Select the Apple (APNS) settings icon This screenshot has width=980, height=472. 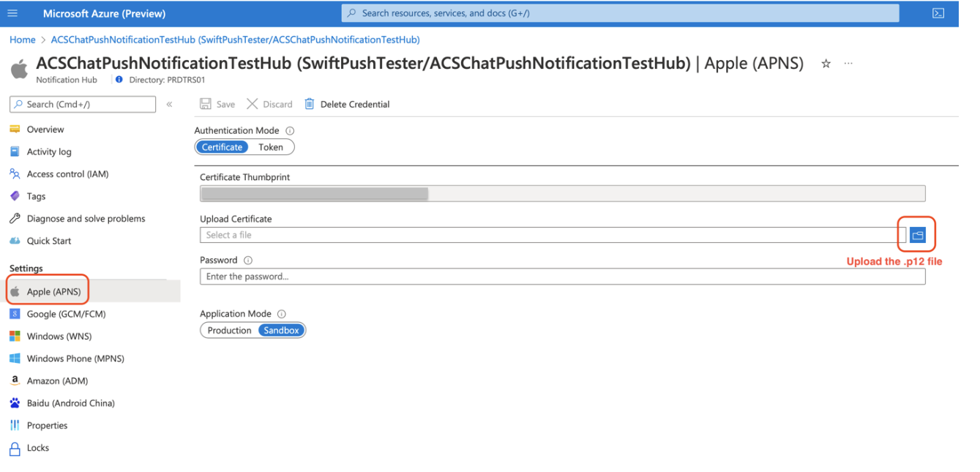tap(16, 291)
